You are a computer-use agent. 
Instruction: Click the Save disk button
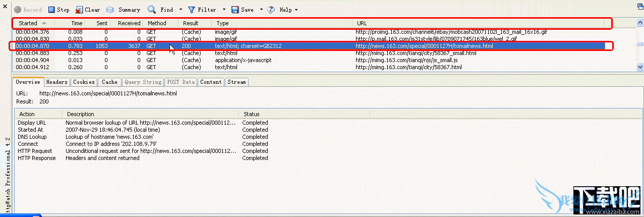coord(242,10)
